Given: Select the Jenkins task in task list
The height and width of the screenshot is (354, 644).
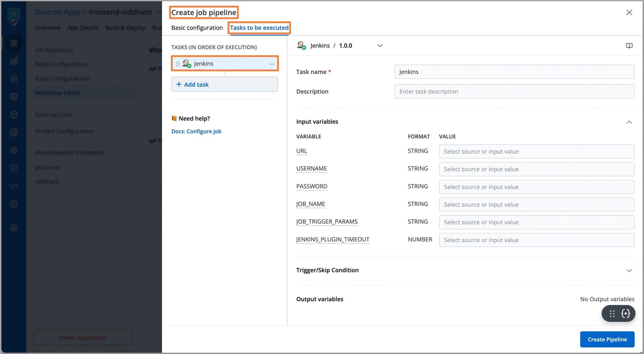Looking at the screenshot, I should click(225, 64).
